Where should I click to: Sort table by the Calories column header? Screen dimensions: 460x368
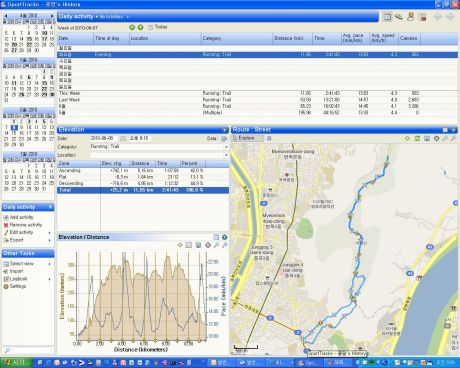coord(410,38)
